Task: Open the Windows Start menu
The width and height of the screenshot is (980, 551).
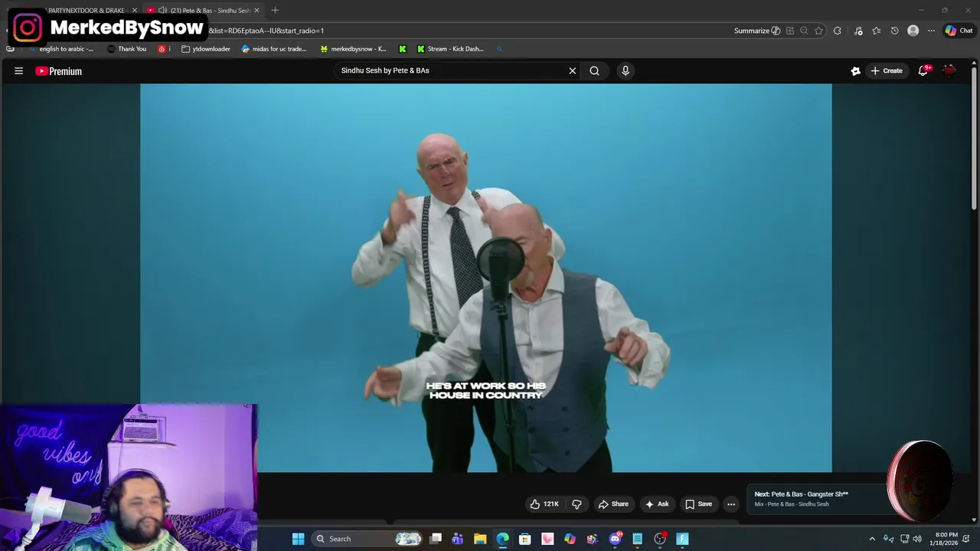Action: 299,539
